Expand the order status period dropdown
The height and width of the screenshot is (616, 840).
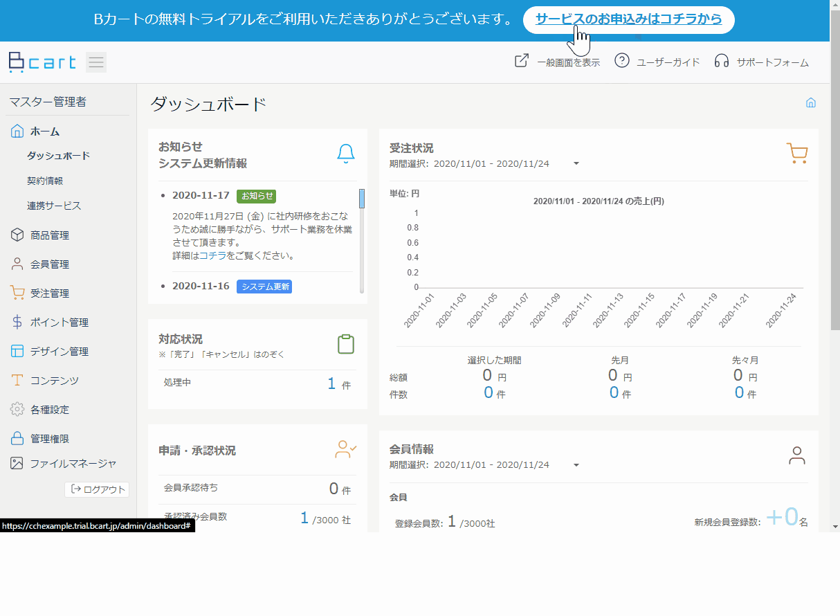pyautogui.click(x=576, y=164)
